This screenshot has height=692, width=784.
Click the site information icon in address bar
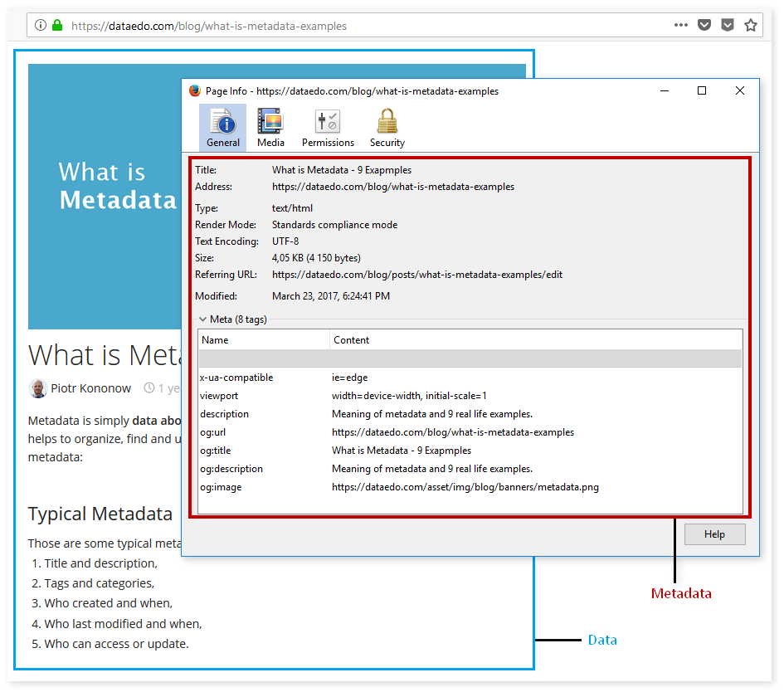[x=41, y=26]
